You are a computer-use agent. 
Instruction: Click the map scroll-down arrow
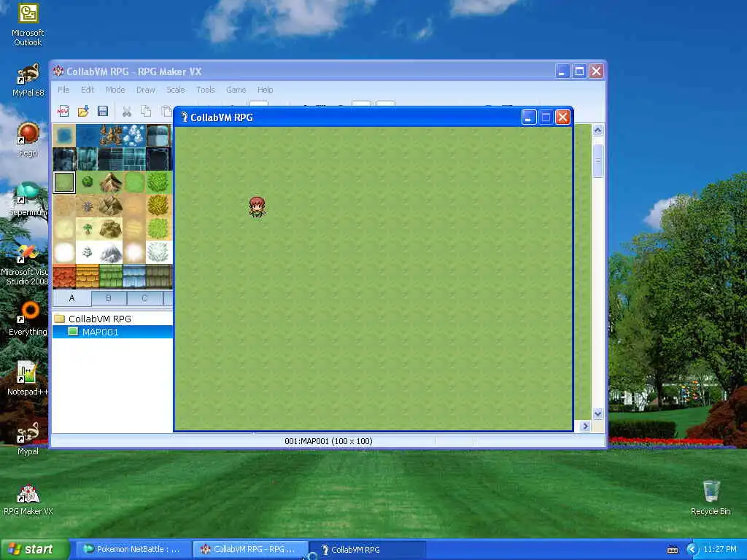pyautogui.click(x=598, y=414)
